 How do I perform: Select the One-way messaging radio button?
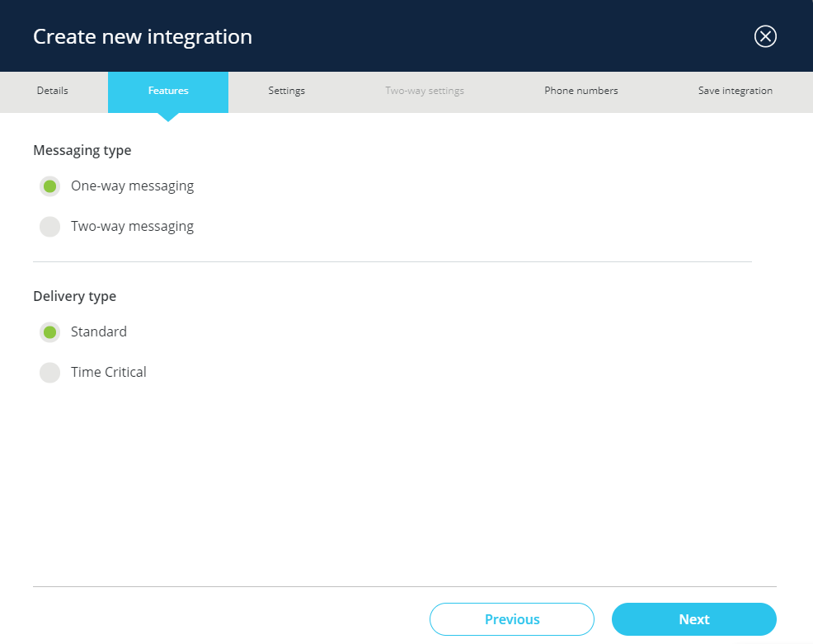click(x=49, y=186)
